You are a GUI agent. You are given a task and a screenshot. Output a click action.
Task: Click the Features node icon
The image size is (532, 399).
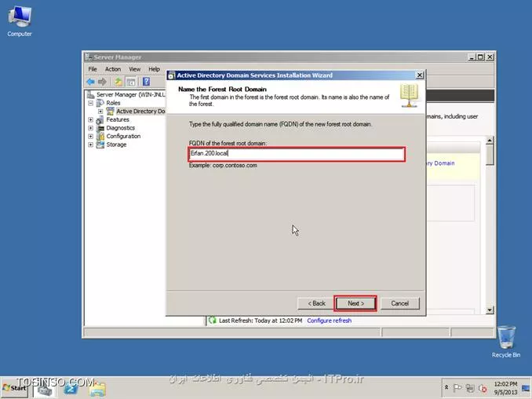(100, 119)
